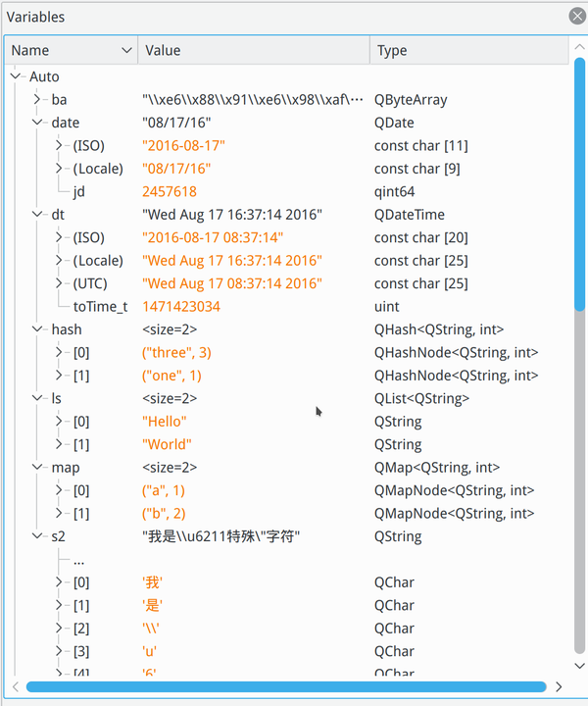
Task: Collapse the dt QDateTime node
Action: (38, 215)
